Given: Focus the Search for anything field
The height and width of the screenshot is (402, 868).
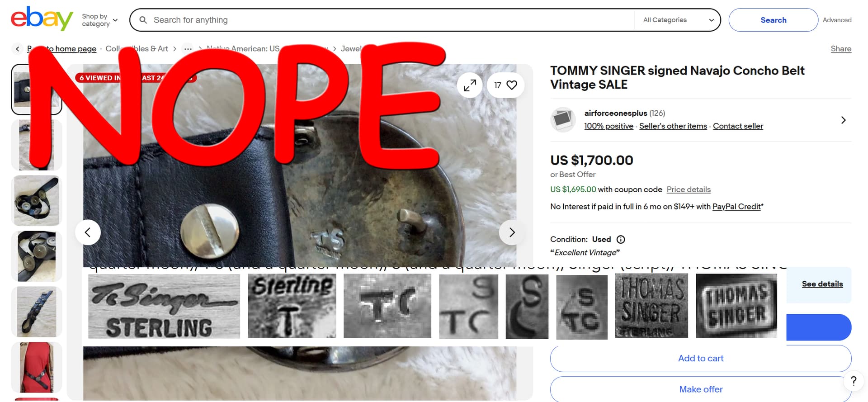Looking at the screenshot, I should 389,20.
